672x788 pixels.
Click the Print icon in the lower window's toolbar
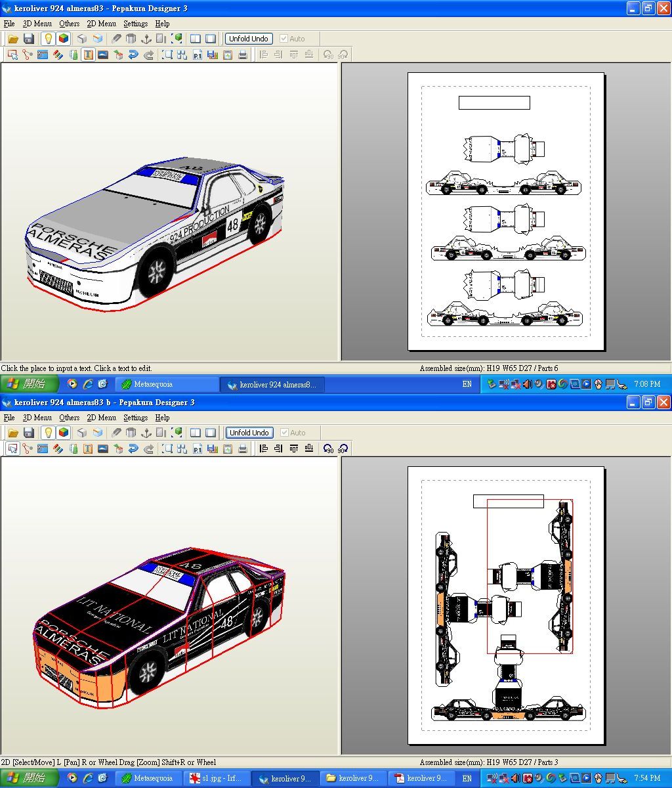[x=243, y=449]
